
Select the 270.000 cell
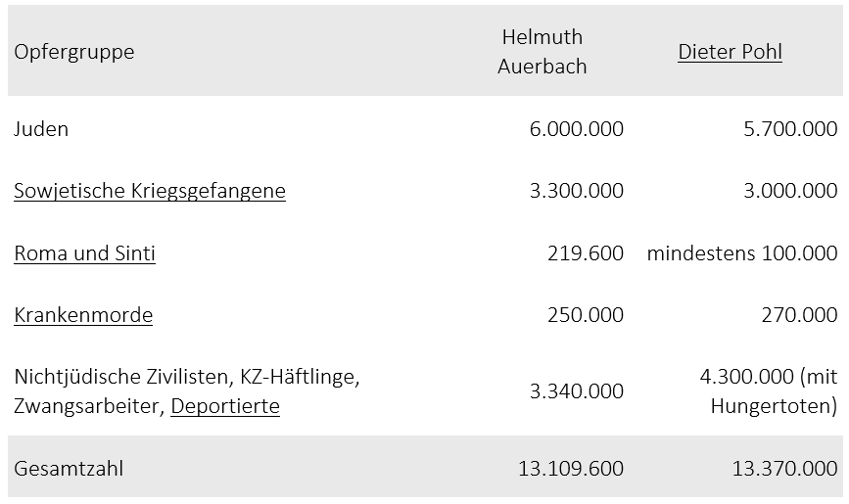[x=799, y=315]
